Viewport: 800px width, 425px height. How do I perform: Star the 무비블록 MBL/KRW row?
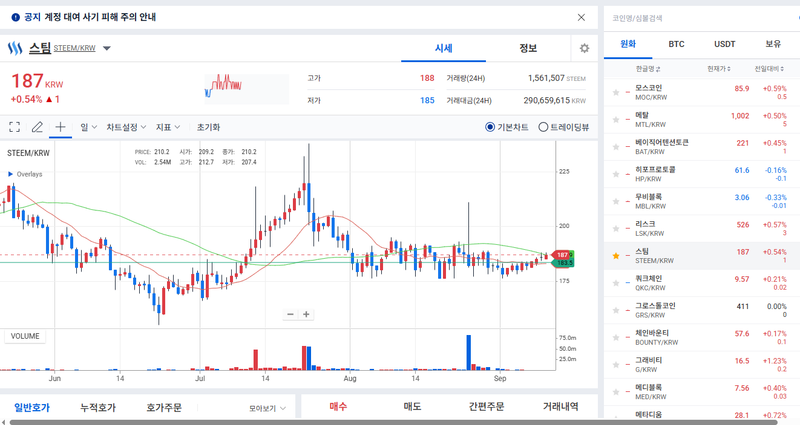(616, 201)
